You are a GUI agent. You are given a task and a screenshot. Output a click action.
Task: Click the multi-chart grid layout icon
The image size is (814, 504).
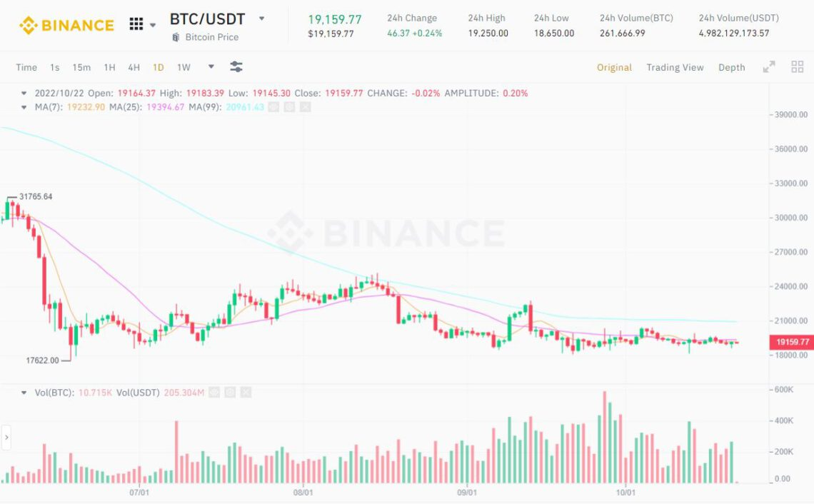pos(798,67)
